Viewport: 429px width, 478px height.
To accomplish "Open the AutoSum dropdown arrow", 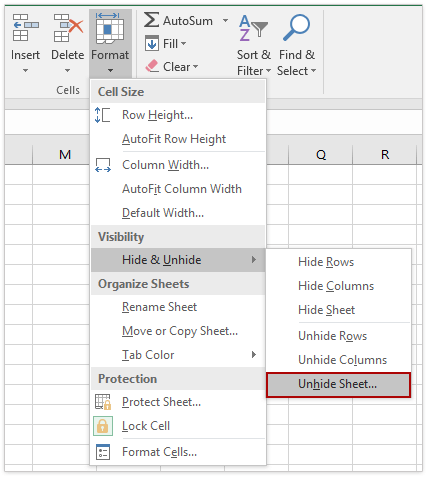I will click(x=226, y=21).
